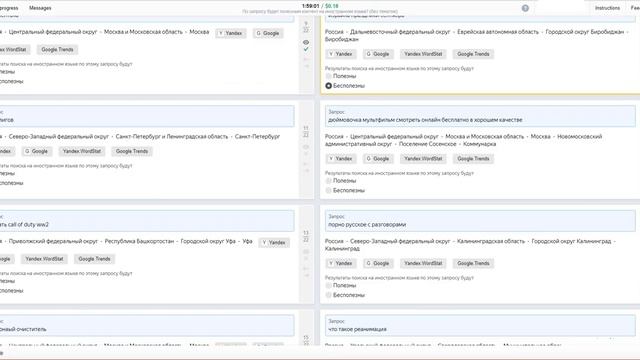Click the Москва и Московская область text in Москва task
640x360 pixels.
[x=143, y=31]
